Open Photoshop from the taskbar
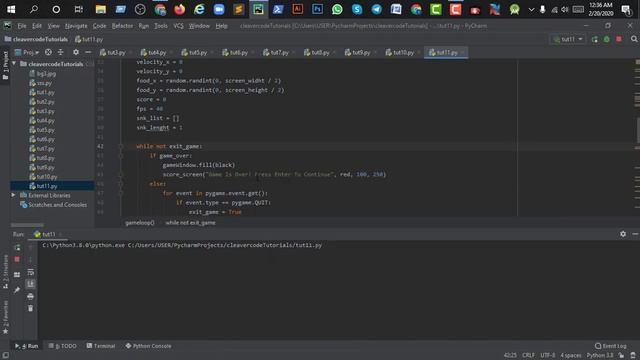Viewport: 640px width, 360px height. tap(317, 9)
